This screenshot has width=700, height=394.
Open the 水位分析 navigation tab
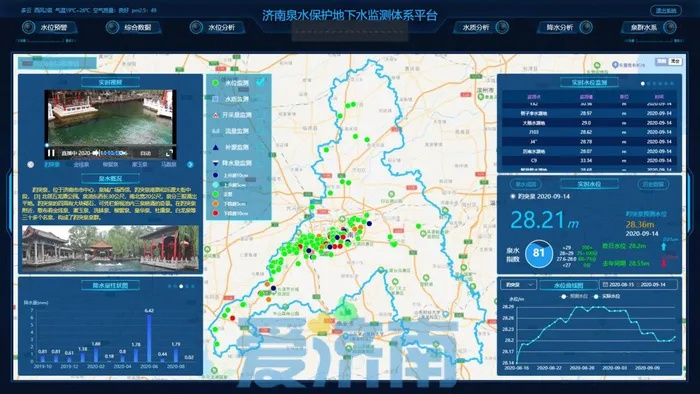pos(221,28)
